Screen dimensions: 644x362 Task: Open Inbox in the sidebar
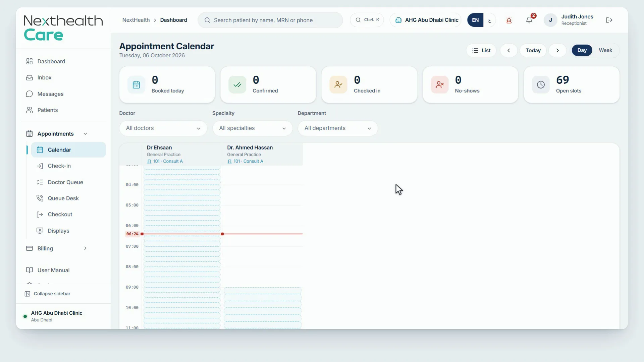click(x=63, y=78)
